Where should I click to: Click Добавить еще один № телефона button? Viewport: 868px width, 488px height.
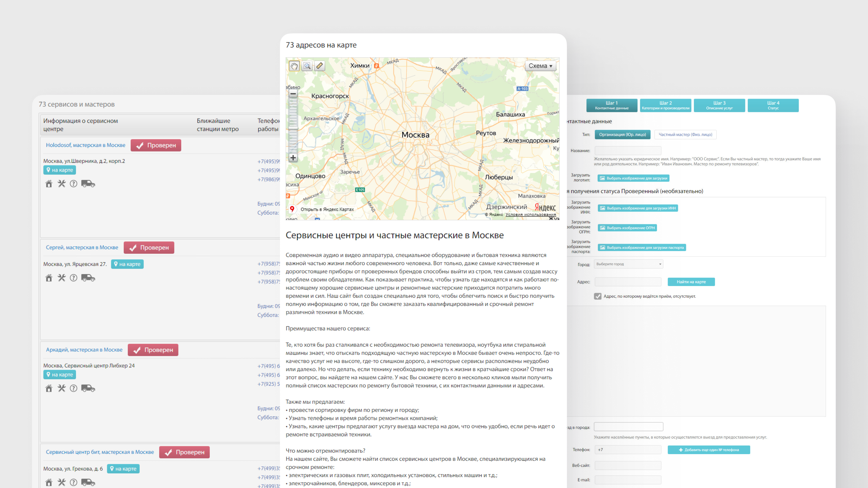tap(709, 450)
